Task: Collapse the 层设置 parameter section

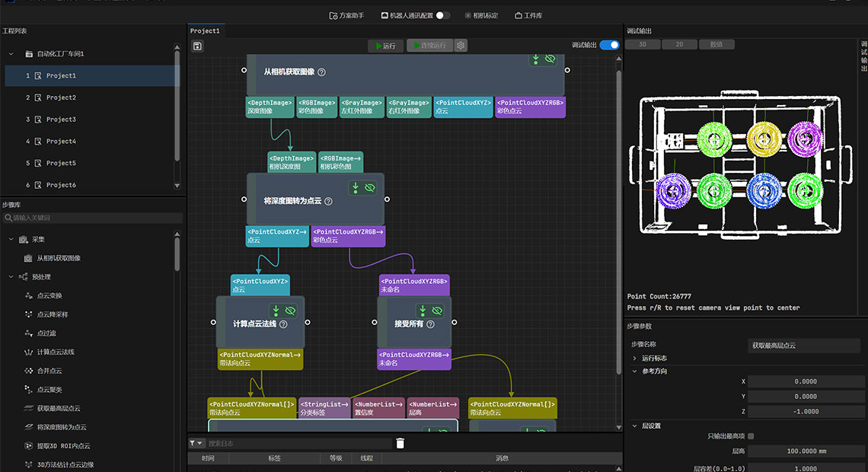Action: coord(634,426)
